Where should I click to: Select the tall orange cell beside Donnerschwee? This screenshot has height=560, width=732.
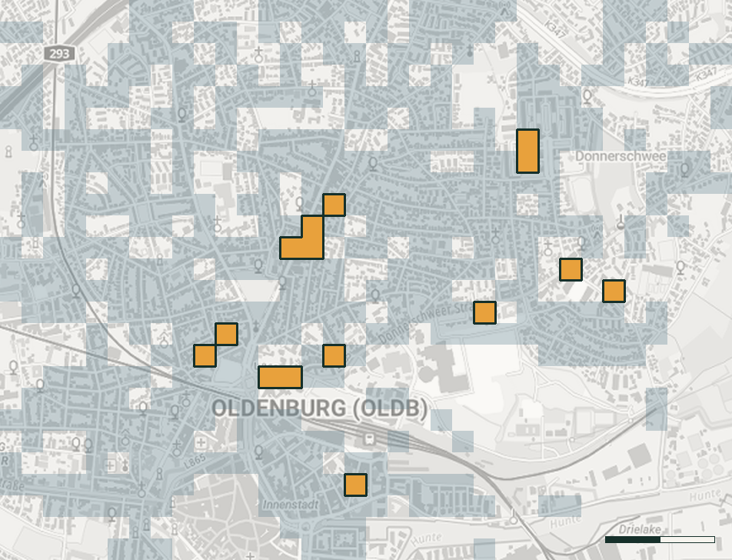[x=527, y=152]
